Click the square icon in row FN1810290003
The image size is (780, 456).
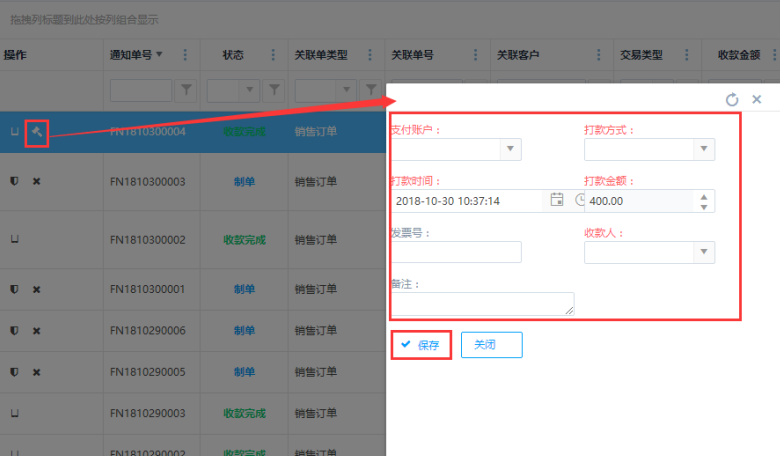[x=14, y=412]
